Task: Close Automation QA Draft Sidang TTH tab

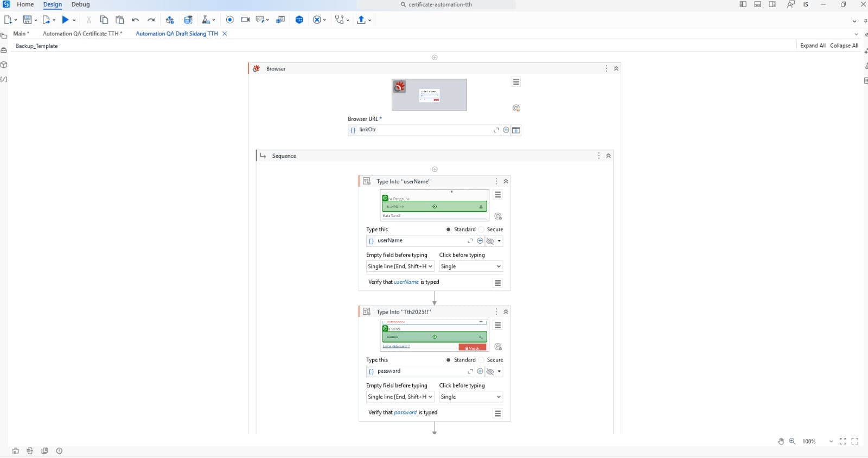Action: pos(225,34)
